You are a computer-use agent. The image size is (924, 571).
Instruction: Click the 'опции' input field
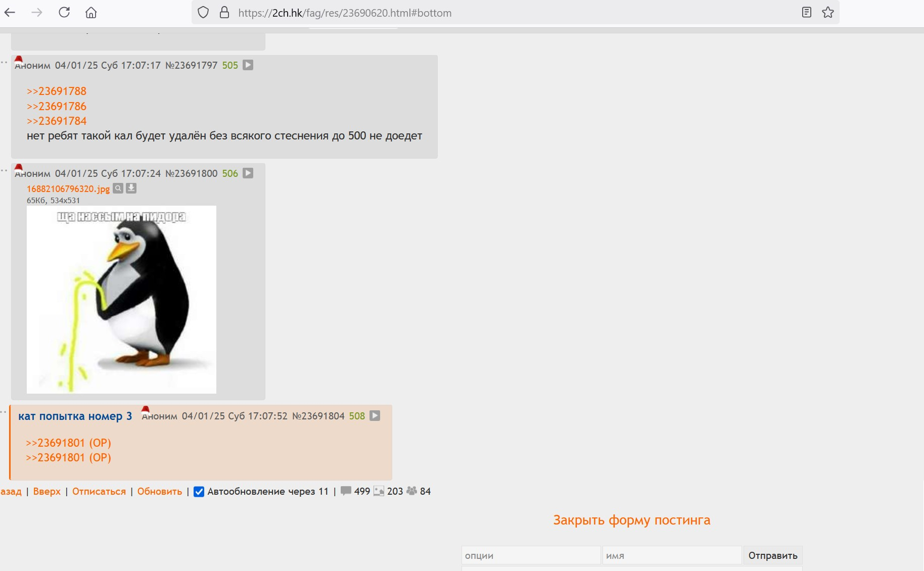coord(531,555)
